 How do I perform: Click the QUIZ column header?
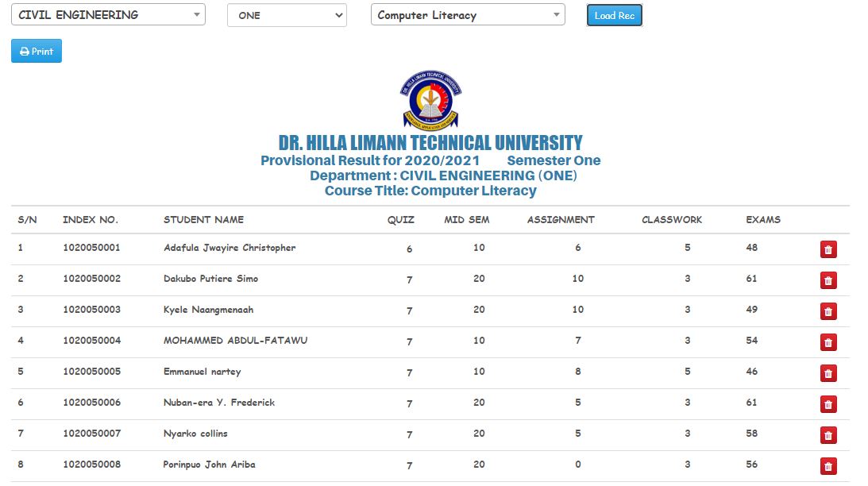click(x=401, y=220)
